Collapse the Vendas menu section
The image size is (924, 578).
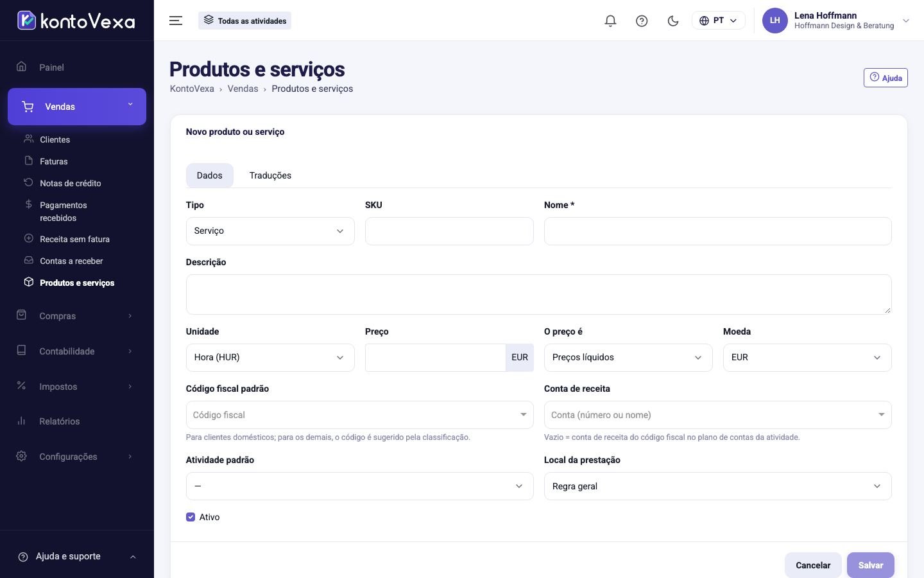pos(77,107)
